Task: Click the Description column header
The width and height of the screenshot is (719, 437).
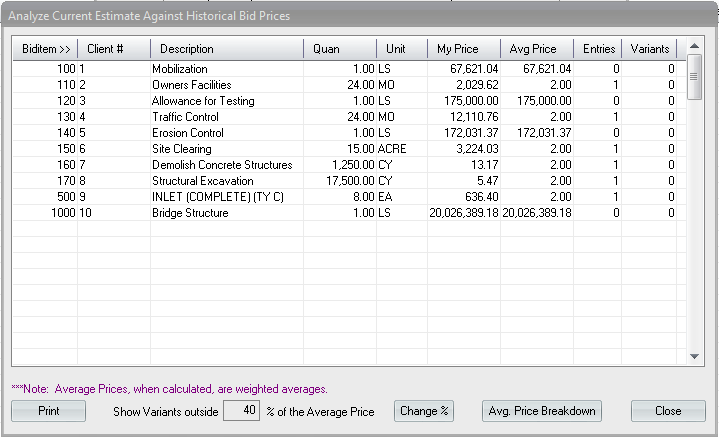Action: (227, 49)
